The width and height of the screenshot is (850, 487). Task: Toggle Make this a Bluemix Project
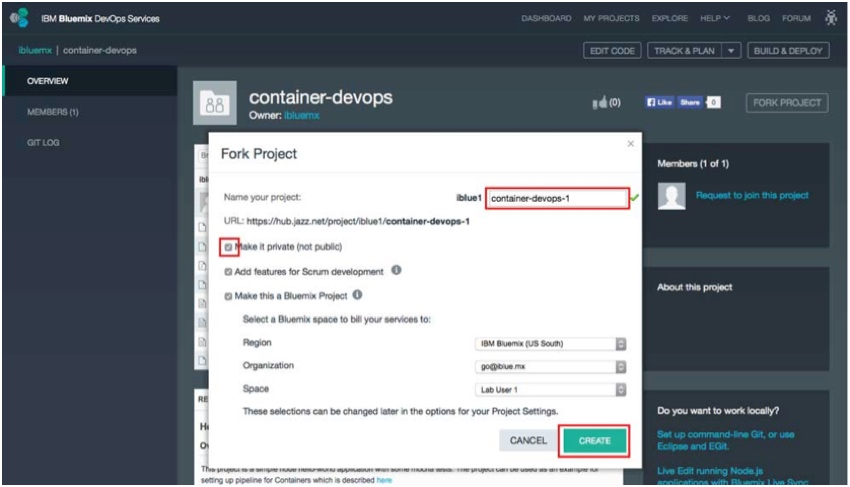pyautogui.click(x=228, y=296)
